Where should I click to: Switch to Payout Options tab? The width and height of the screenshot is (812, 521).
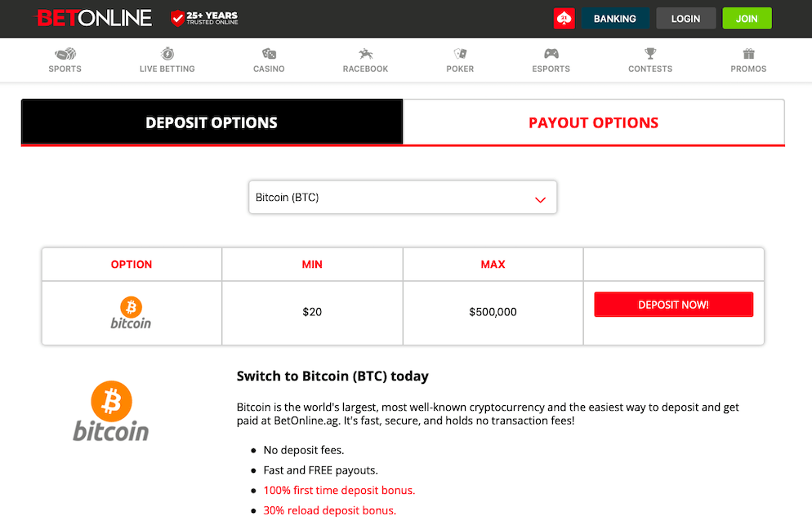[593, 122]
